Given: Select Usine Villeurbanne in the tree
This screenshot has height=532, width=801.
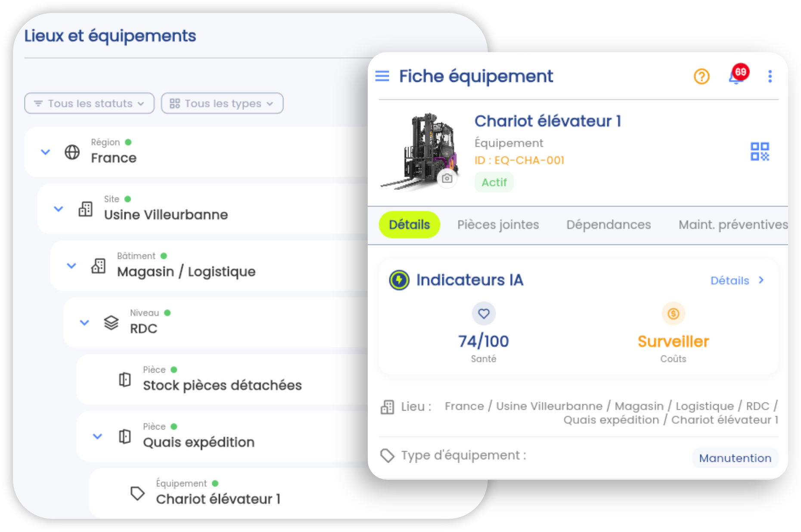Looking at the screenshot, I should [166, 215].
